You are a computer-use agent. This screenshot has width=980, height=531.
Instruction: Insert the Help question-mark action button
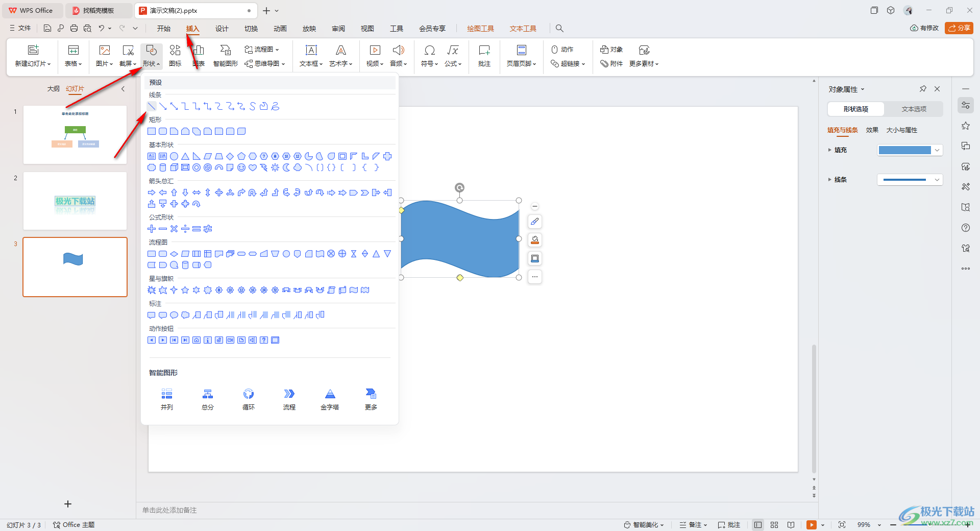click(x=264, y=340)
